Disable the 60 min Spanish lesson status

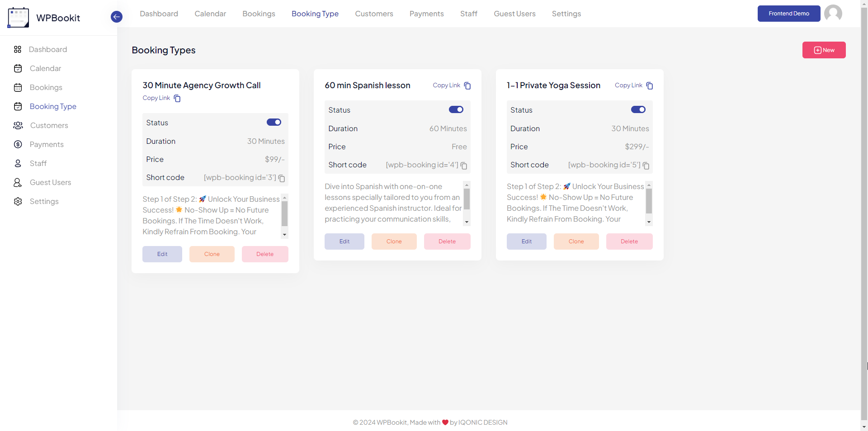tap(456, 109)
